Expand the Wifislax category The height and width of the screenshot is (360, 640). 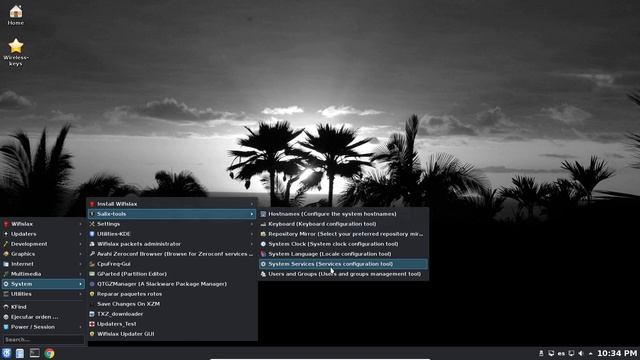tap(43, 224)
